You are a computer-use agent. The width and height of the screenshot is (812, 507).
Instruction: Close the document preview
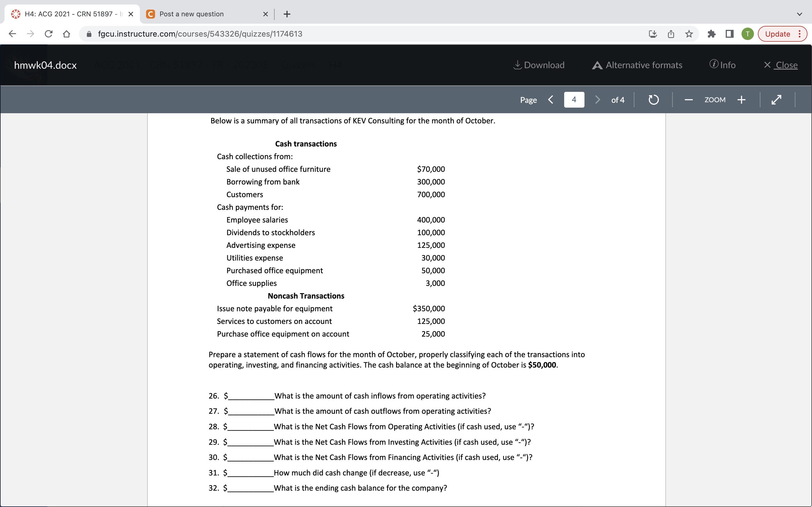[x=781, y=65]
